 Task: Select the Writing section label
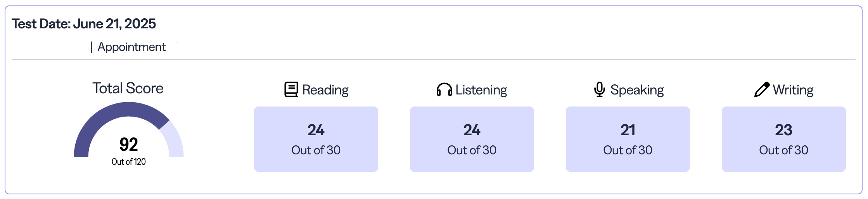[x=793, y=90]
